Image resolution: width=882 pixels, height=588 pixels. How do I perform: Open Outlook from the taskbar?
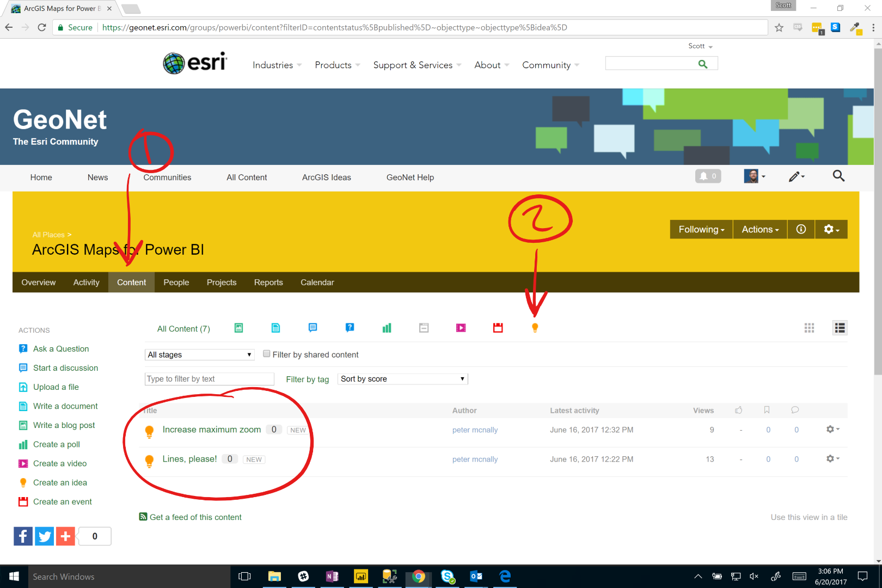coord(476,577)
